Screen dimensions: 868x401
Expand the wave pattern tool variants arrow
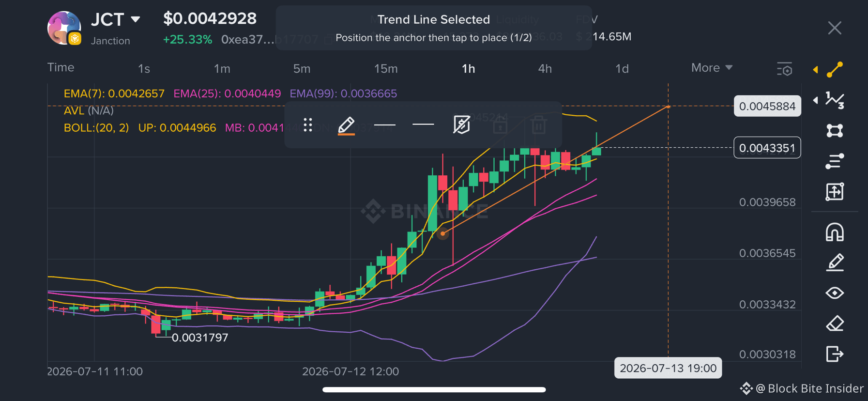click(x=816, y=100)
